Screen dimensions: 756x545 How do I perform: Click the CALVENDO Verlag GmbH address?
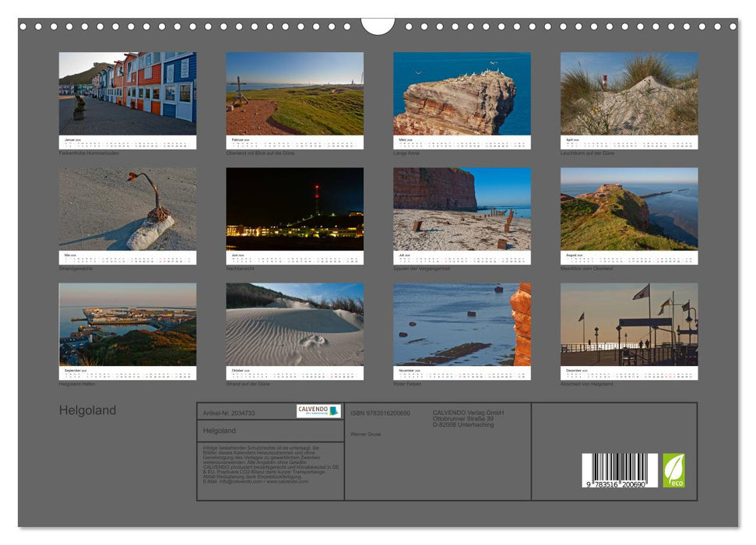click(x=468, y=418)
